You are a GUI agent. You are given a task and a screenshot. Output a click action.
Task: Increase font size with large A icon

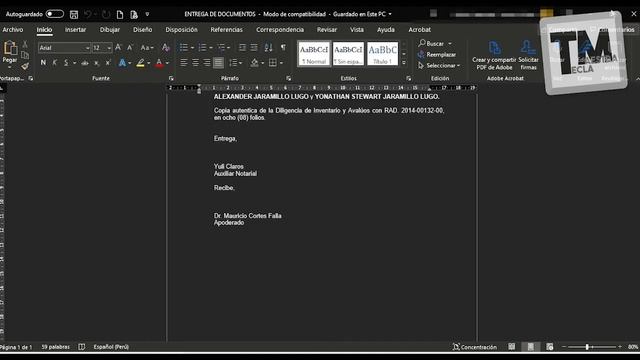[x=118, y=48]
